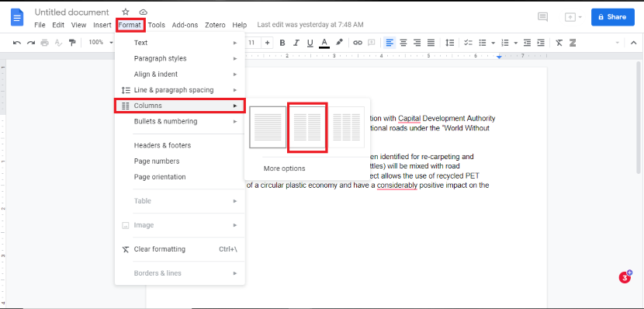Toggle italic formatting
The image size is (644, 309).
tap(296, 43)
